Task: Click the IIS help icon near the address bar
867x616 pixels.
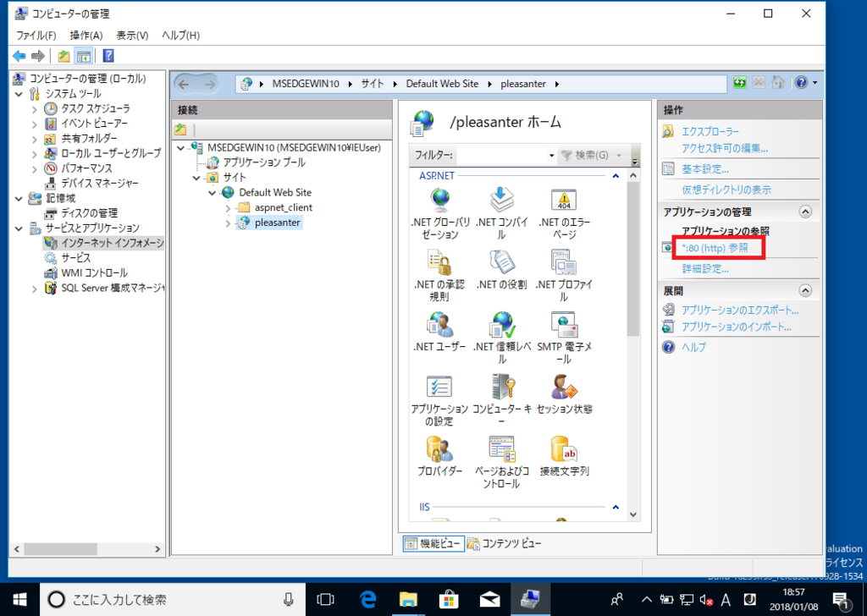Action: coord(801,83)
